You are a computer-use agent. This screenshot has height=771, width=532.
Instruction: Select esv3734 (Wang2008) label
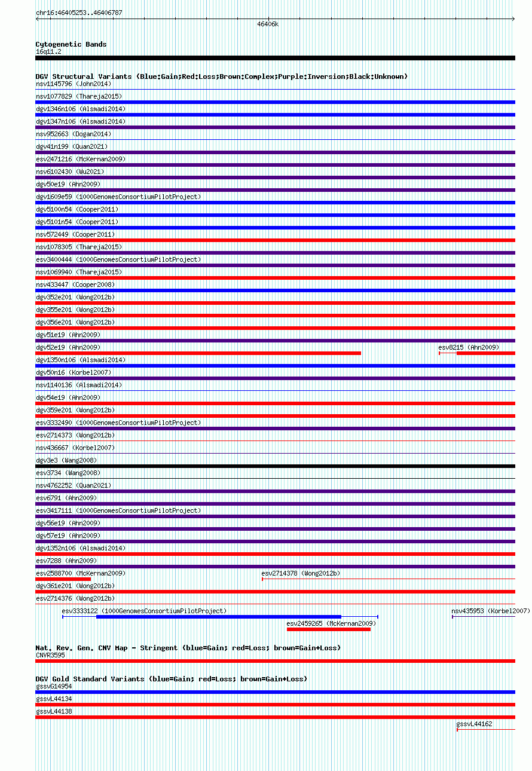[x=68, y=473]
